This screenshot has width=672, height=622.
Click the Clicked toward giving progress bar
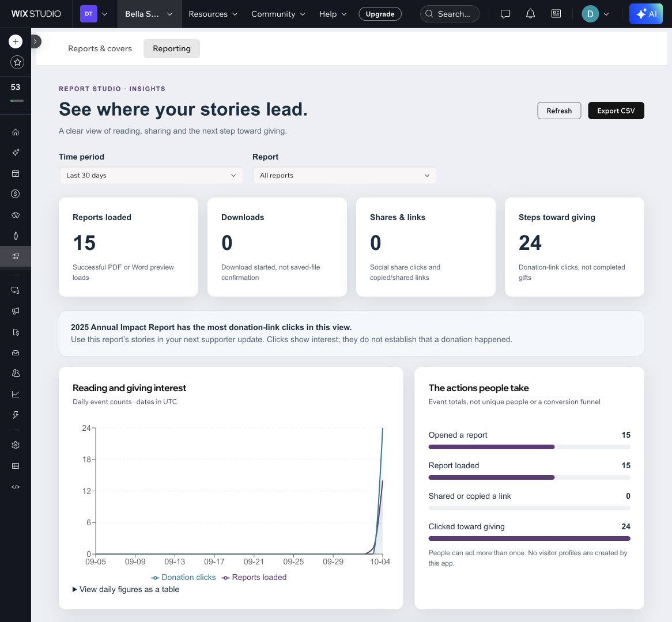[x=529, y=538]
